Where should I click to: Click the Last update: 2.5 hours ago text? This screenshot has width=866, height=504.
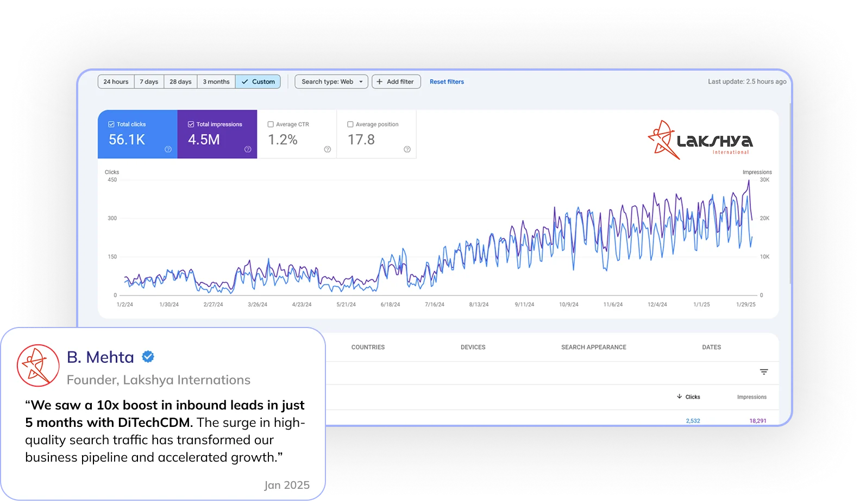click(747, 81)
